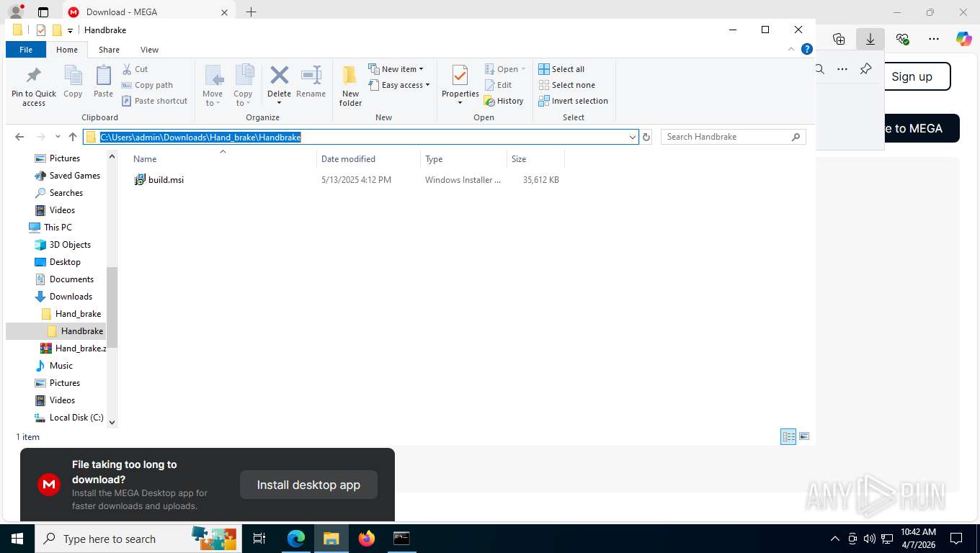Open 3D Objects in navigation pane
Viewport: 980px width, 553px height.
click(63, 245)
